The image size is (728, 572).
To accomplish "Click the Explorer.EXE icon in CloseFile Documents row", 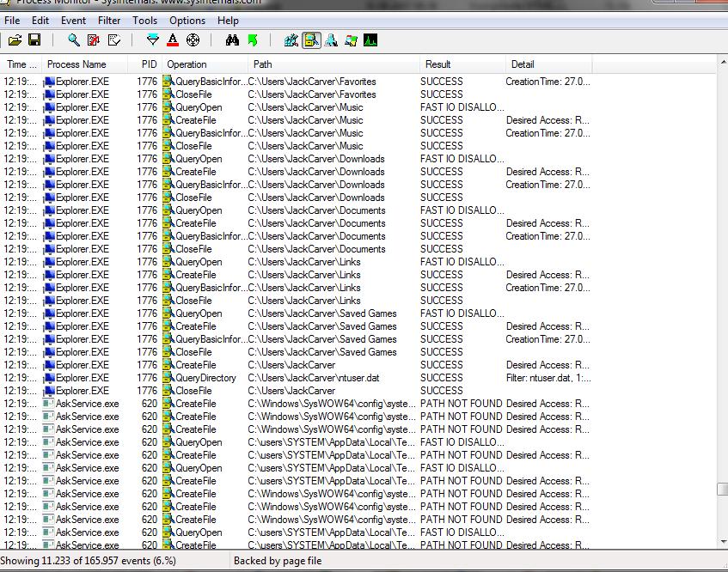I will [49, 249].
